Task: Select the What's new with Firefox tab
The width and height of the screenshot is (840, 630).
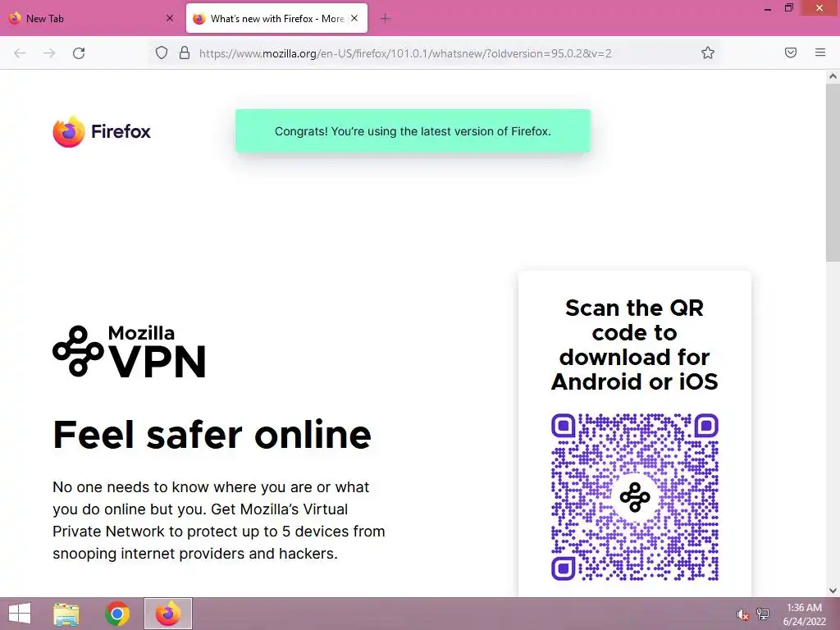Action: (276, 19)
